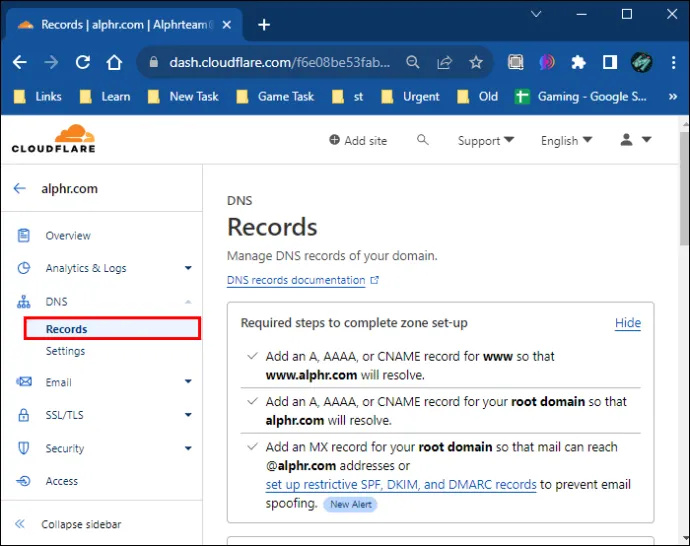Click the share page icon in address bar
This screenshot has height=546, width=690.
(444, 62)
